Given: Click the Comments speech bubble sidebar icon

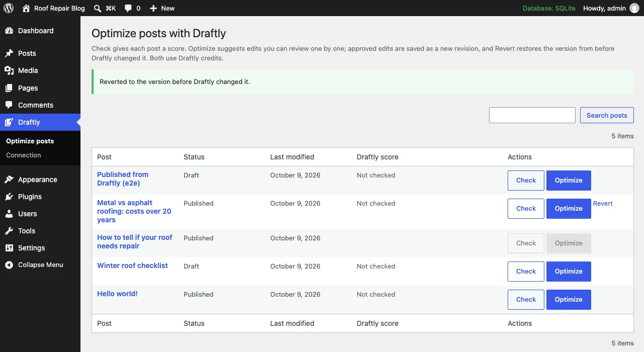Looking at the screenshot, I should coord(9,105).
